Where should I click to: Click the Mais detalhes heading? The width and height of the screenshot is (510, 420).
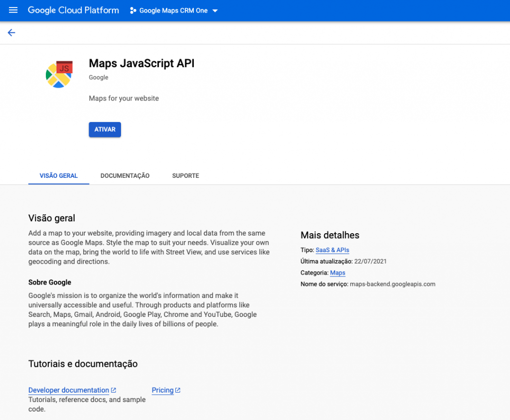pos(330,235)
